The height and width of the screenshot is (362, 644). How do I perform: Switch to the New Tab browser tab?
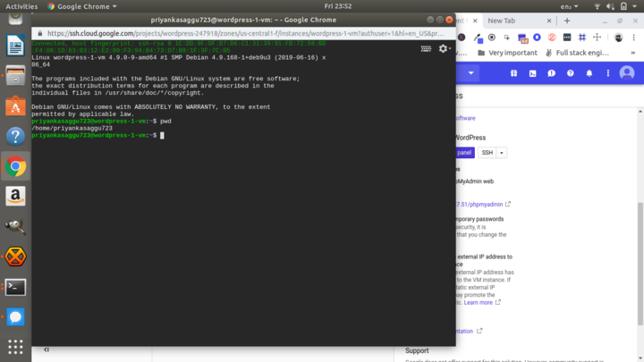coord(506,20)
